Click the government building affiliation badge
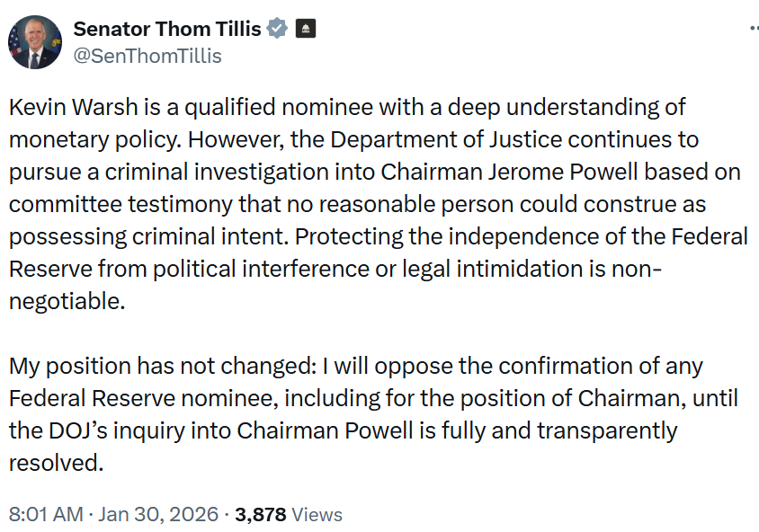Image resolution: width=759 pixels, height=532 pixels. pyautogui.click(x=305, y=29)
